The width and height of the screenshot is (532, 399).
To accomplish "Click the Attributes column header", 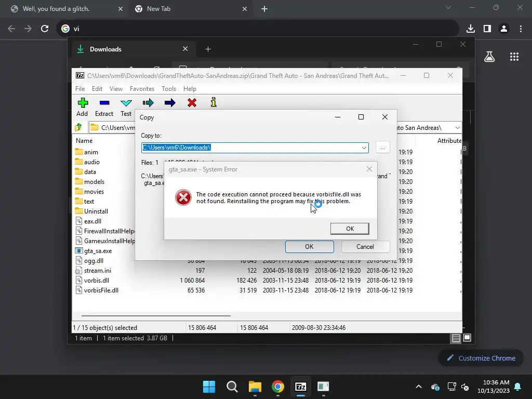I will pyautogui.click(x=449, y=140).
